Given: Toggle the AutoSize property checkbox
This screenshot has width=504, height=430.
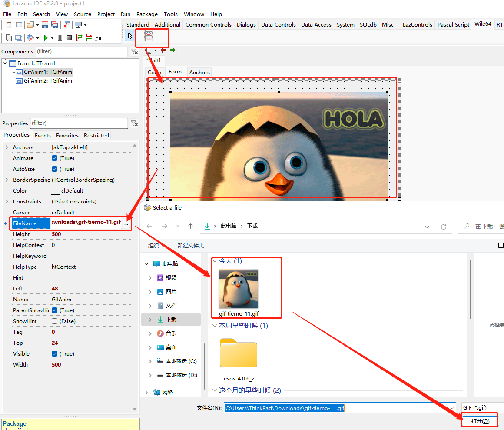Looking at the screenshot, I should click(55, 169).
